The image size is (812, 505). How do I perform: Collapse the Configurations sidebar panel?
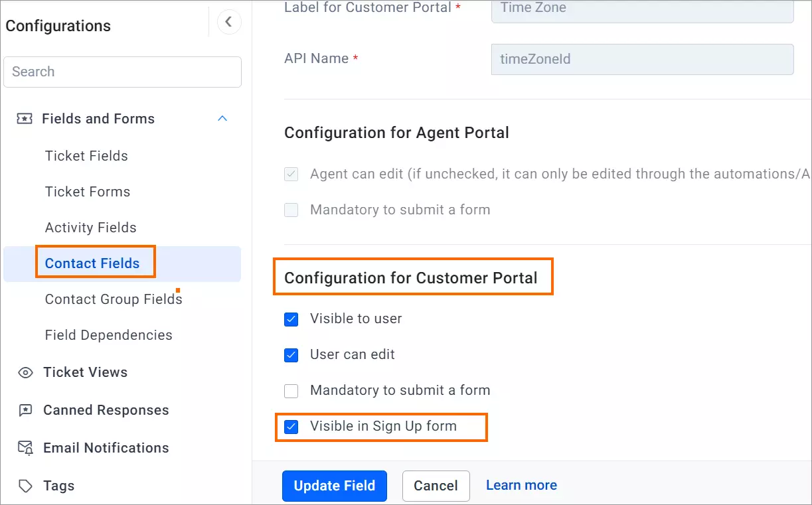[229, 22]
